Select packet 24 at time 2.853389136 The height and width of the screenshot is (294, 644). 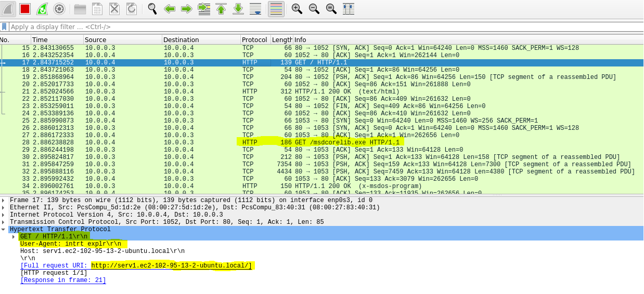(321, 113)
